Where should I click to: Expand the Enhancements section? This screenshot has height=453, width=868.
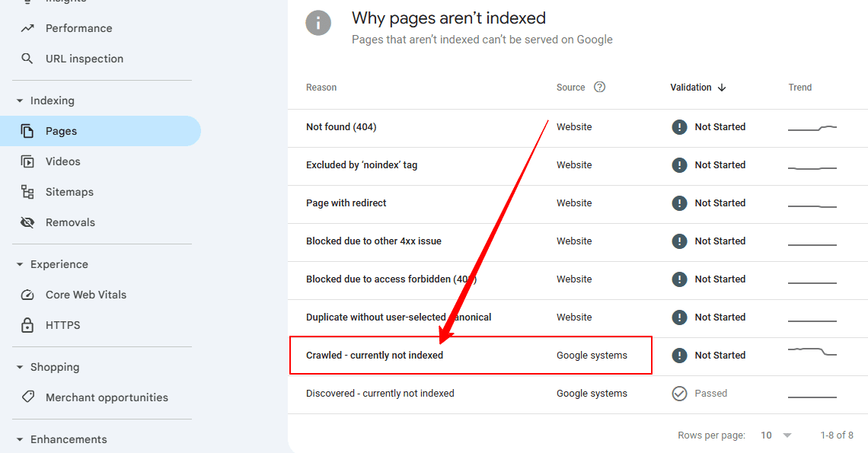tap(20, 439)
